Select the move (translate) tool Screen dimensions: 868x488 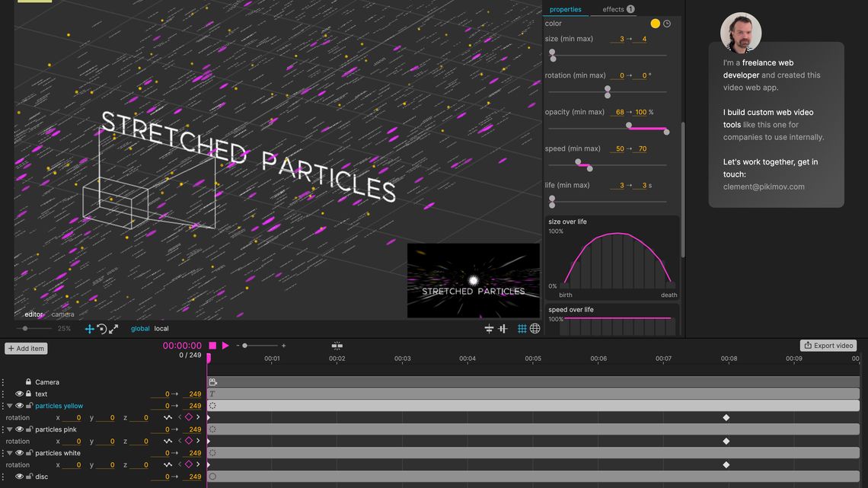(89, 329)
